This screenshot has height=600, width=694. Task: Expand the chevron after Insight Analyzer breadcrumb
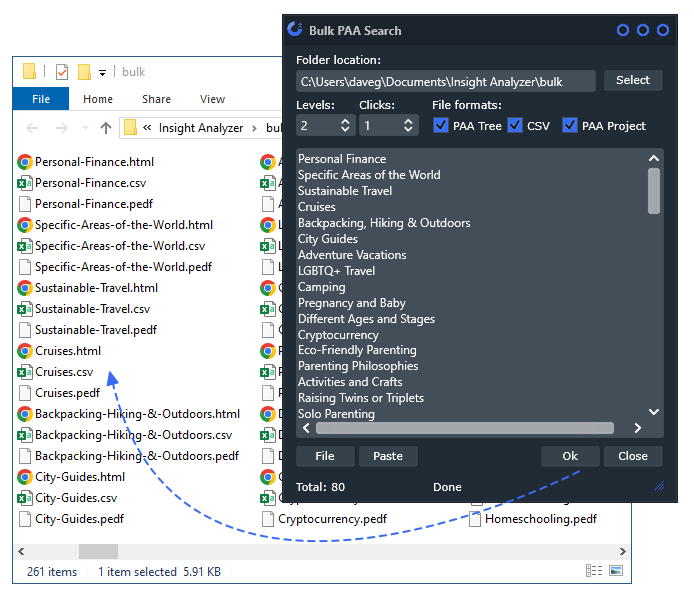tap(254, 128)
